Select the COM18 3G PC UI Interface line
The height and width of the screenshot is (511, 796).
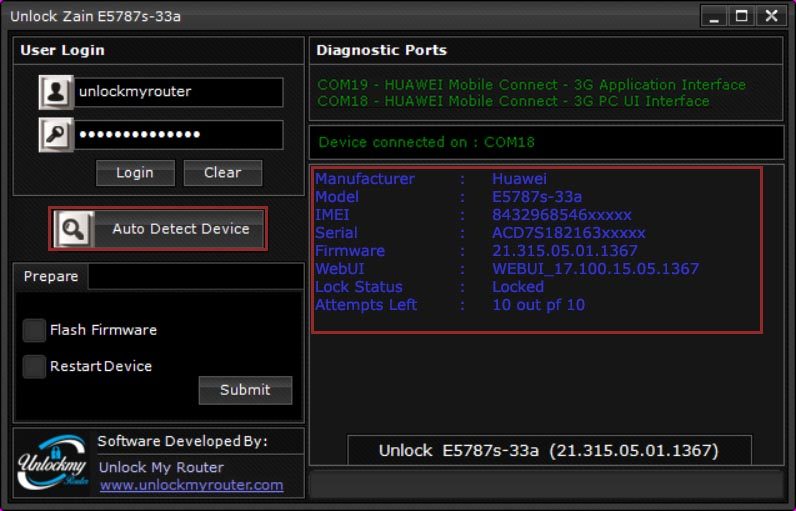coord(513,101)
